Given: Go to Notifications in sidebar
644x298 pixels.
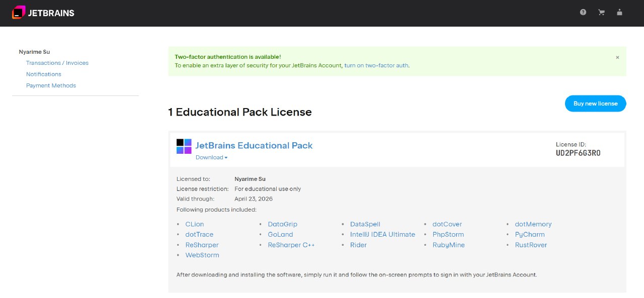Looking at the screenshot, I should click(x=44, y=74).
